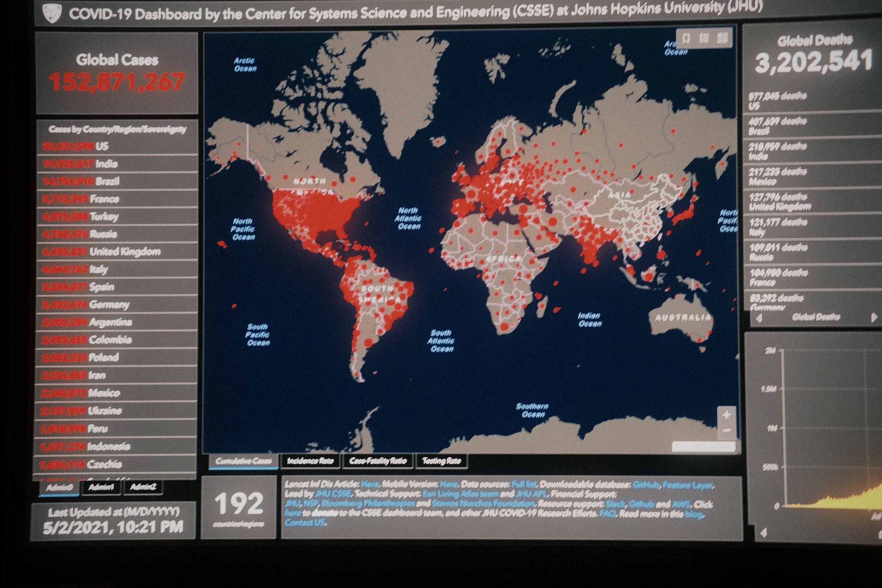882x588 pixels.
Task: Open the map bookmarks icon
Action: click(686, 38)
